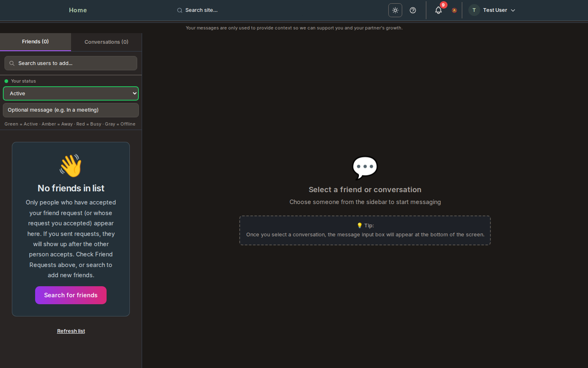The height and width of the screenshot is (368, 588).
Task: Click the optional status message field
Action: pyautogui.click(x=71, y=110)
